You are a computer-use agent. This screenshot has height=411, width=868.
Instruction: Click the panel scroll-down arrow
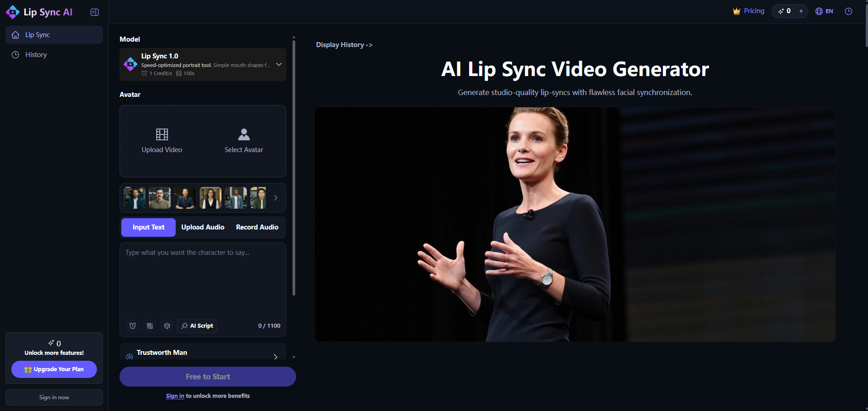pos(294,357)
